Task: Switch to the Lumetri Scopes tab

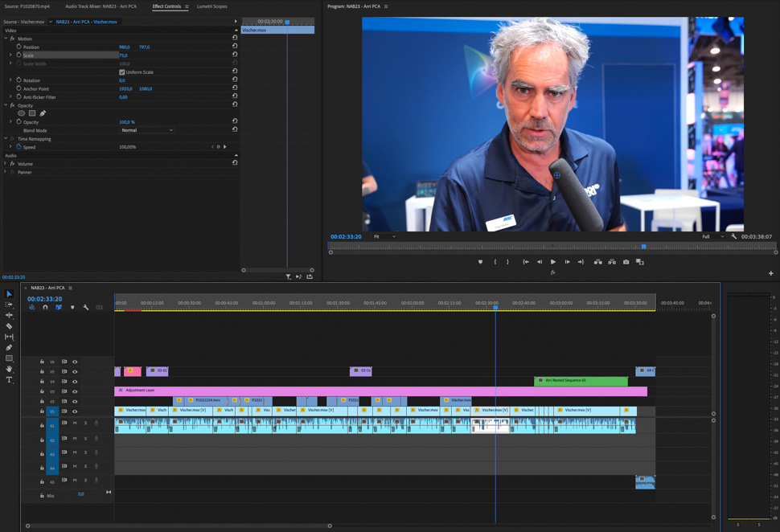Action: point(212,6)
